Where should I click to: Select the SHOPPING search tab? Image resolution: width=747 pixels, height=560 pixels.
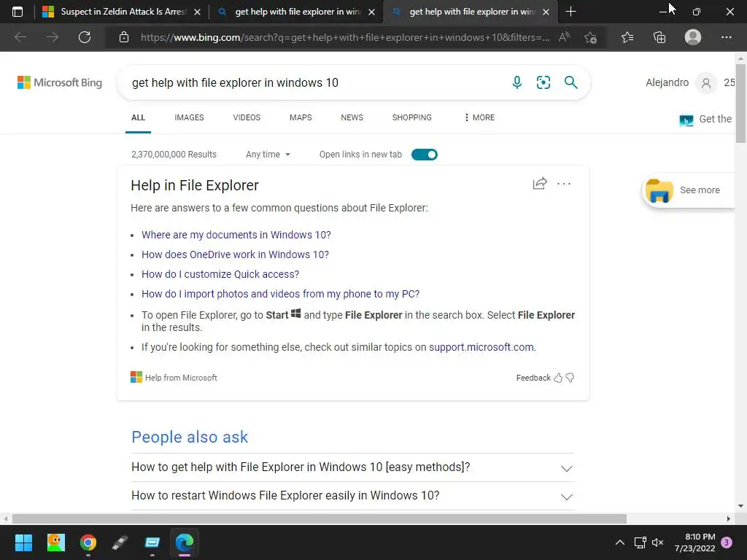click(412, 117)
